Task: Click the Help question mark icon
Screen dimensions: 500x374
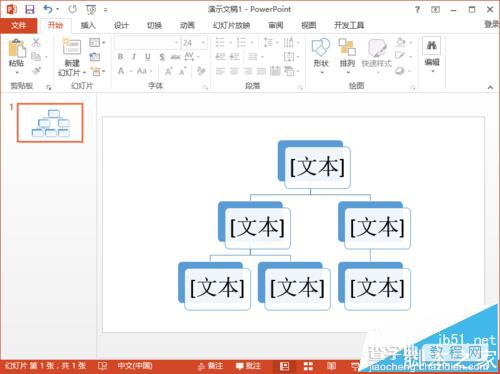Action: (x=417, y=10)
